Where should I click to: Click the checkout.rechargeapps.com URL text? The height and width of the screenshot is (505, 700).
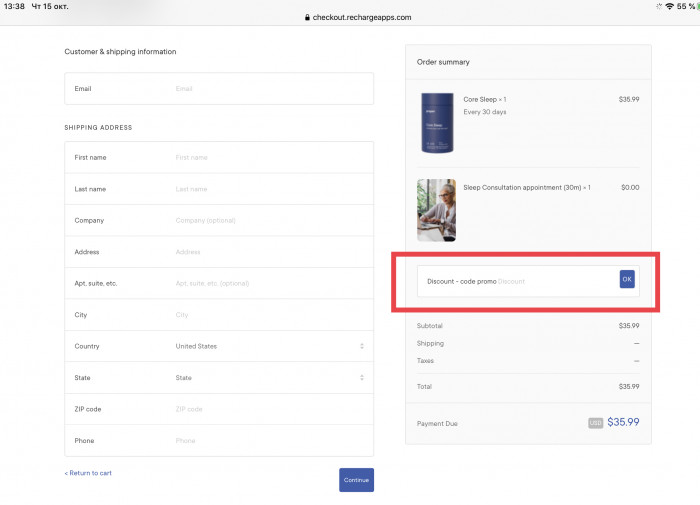click(362, 17)
